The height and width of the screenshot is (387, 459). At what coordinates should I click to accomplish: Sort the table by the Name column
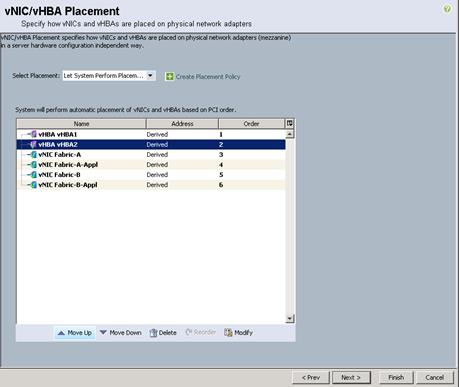pyautogui.click(x=81, y=124)
